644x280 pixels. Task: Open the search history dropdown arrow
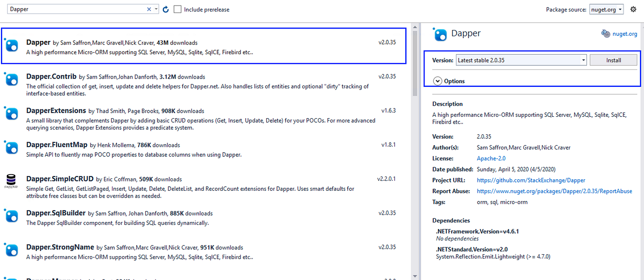coord(156,9)
